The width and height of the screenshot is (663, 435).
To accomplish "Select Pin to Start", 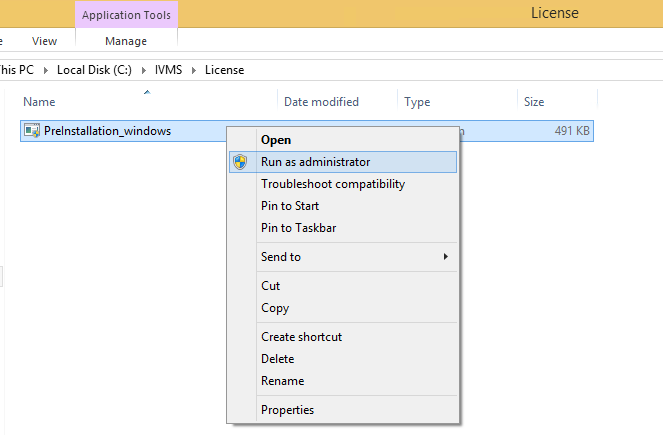I will [343, 206].
